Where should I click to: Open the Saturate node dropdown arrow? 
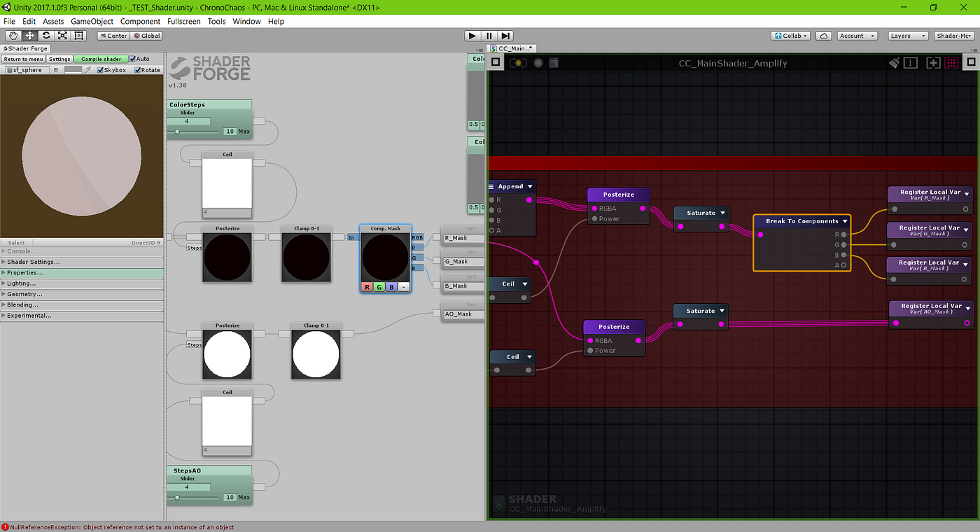coord(722,212)
